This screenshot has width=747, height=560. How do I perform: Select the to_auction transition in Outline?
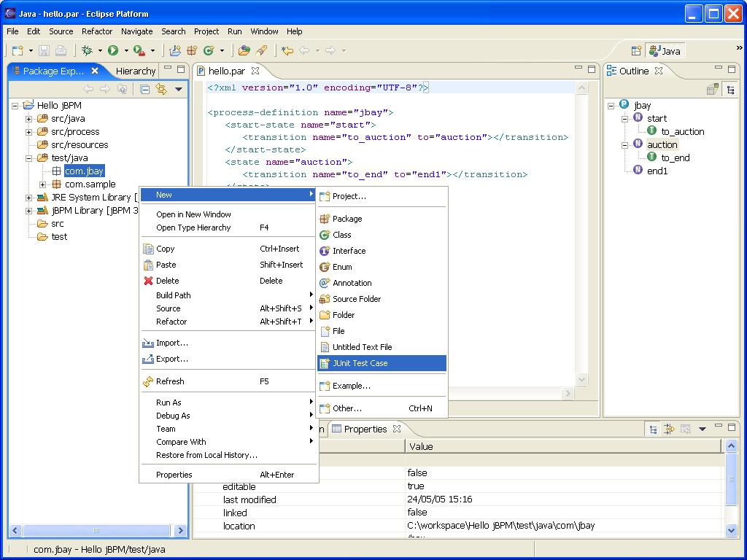coord(682,132)
